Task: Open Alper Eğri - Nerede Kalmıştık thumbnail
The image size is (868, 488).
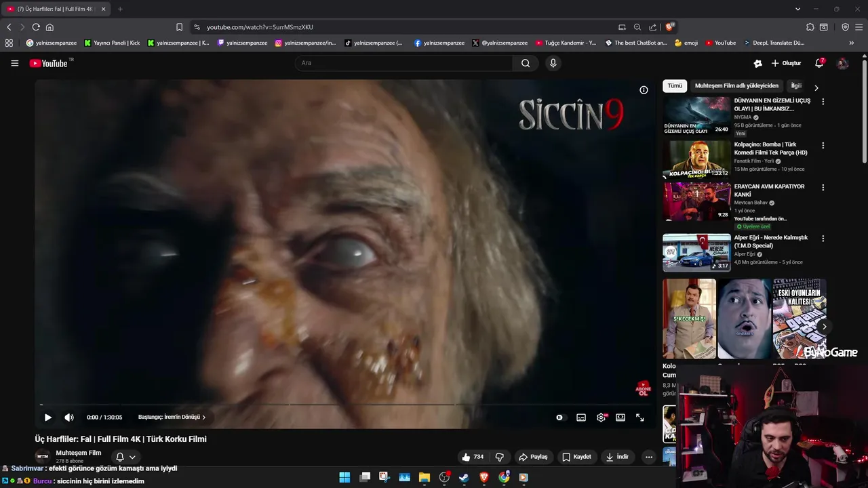Action: [x=696, y=253]
